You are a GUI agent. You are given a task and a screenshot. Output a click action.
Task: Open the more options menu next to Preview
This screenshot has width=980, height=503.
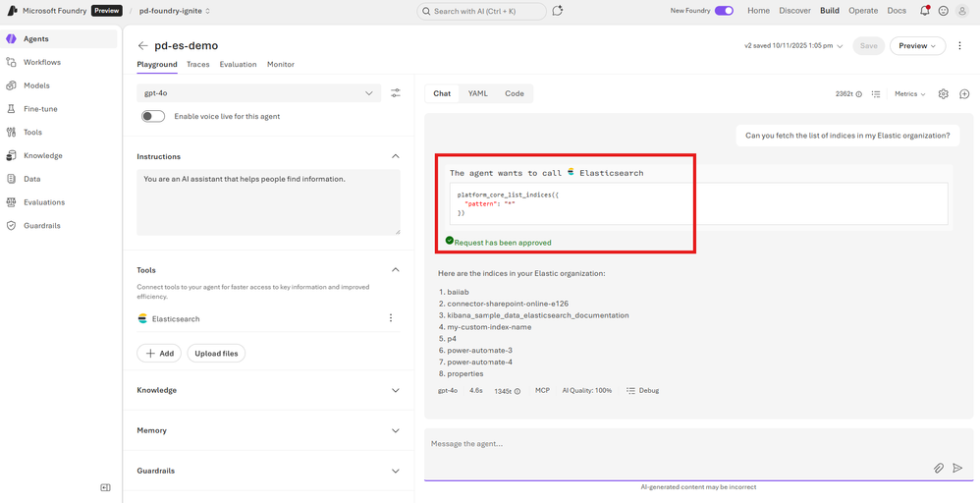click(960, 45)
